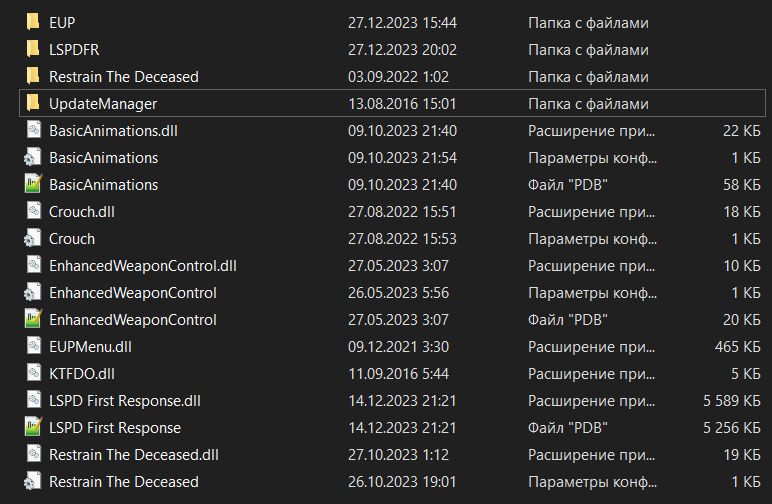Click the LSPD First Response PDB icon
Screen dimensions: 772x504
[32, 427]
